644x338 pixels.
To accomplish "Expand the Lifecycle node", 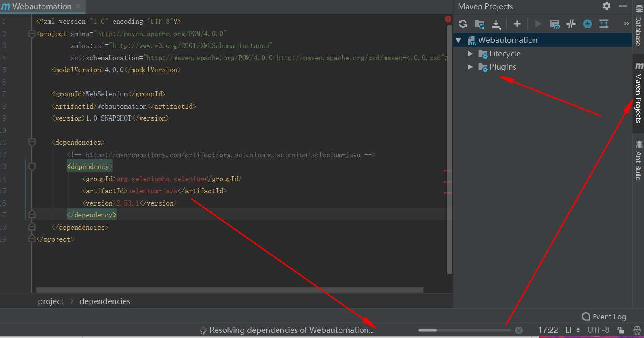I will (470, 54).
